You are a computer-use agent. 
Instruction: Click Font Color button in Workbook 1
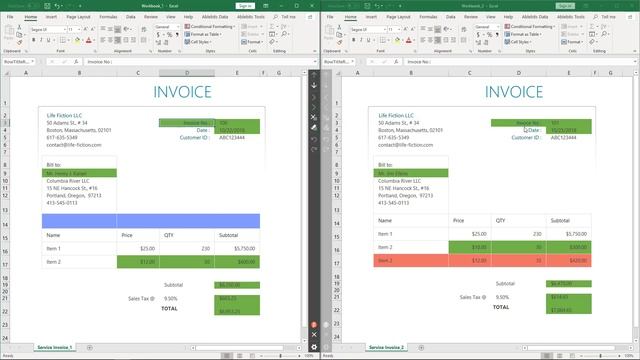click(x=89, y=40)
